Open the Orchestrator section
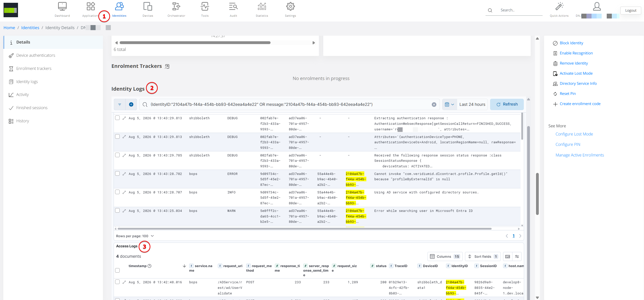This screenshot has height=300, width=644. 176,10
